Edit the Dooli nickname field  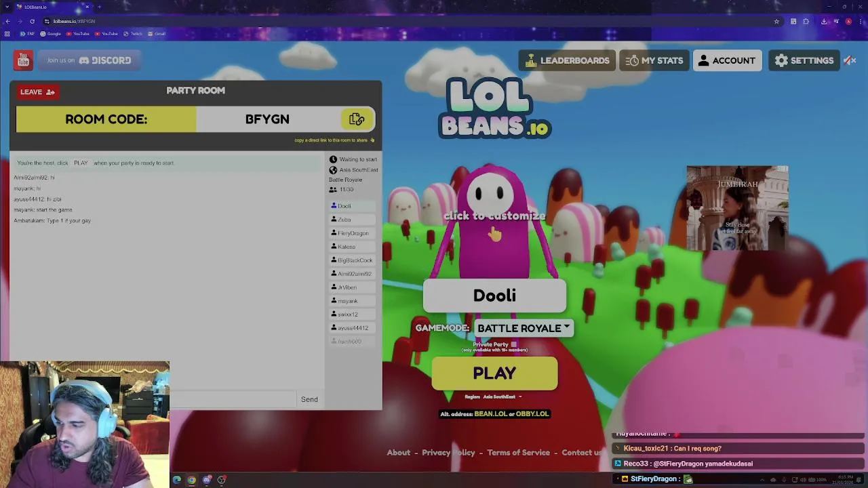tap(494, 296)
